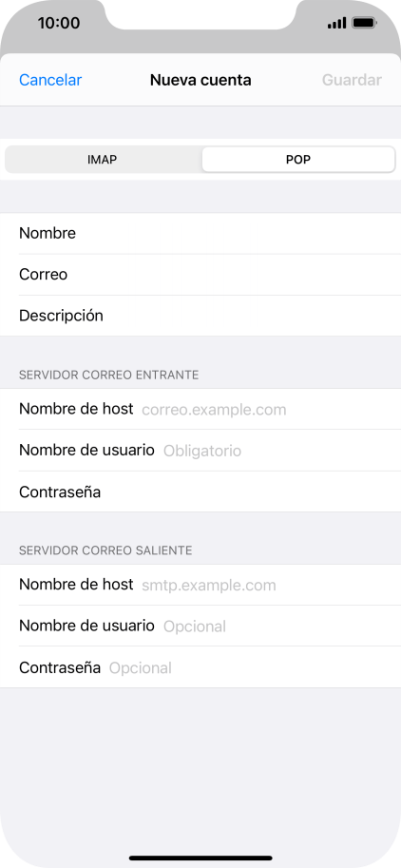Tap incoming host field correo.example.com
This screenshot has width=401, height=868.
pos(200,409)
